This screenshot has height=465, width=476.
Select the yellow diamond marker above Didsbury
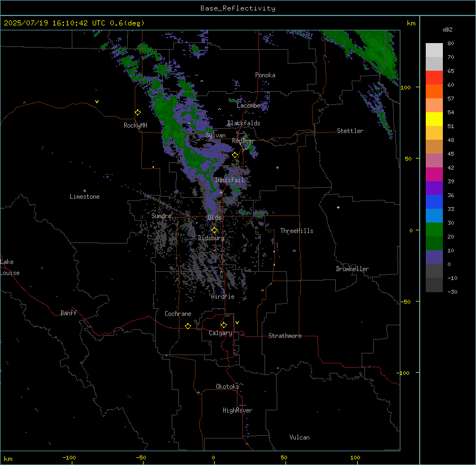(214, 230)
